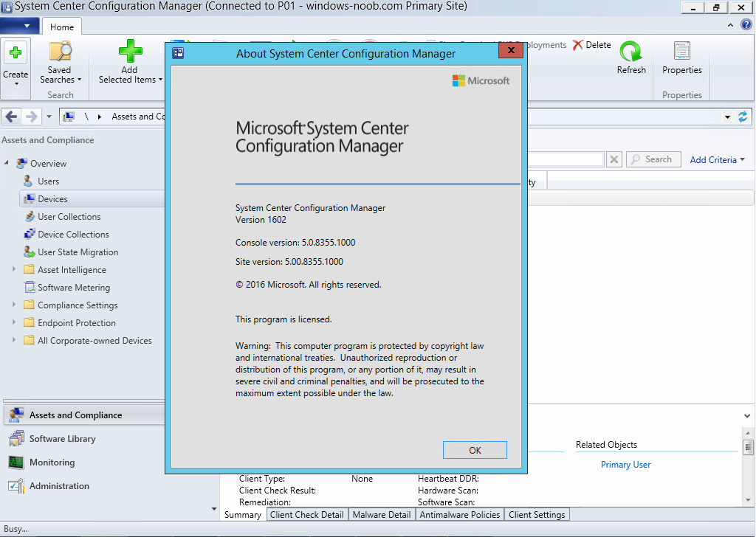Switch to Client Check Detail tab

(306, 515)
